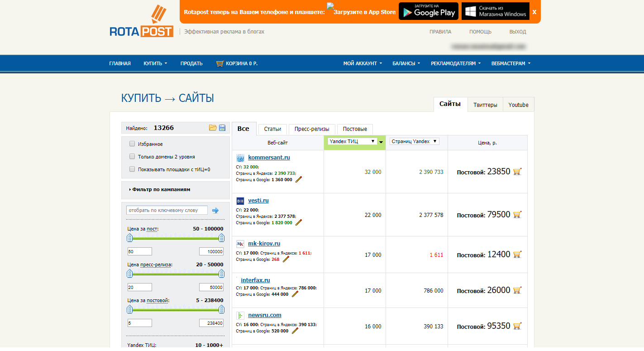Click the pencil icon in newsru.com row
The image size is (644, 351).
click(x=295, y=331)
